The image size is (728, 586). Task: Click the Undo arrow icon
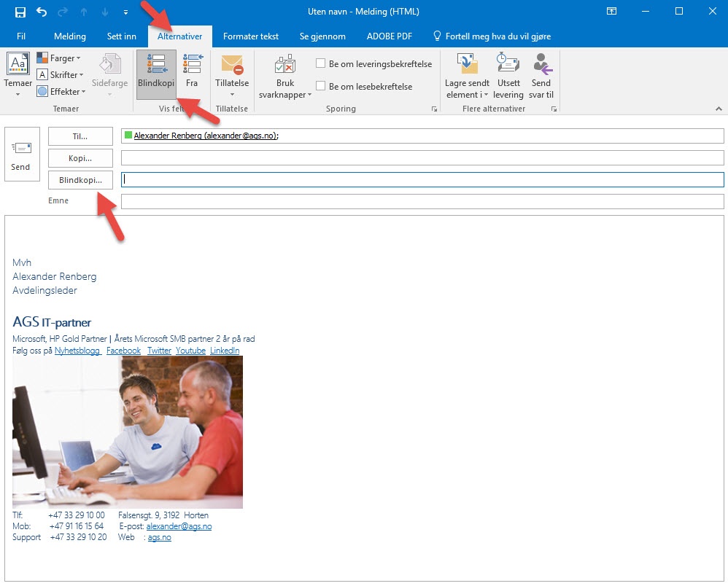pyautogui.click(x=42, y=12)
